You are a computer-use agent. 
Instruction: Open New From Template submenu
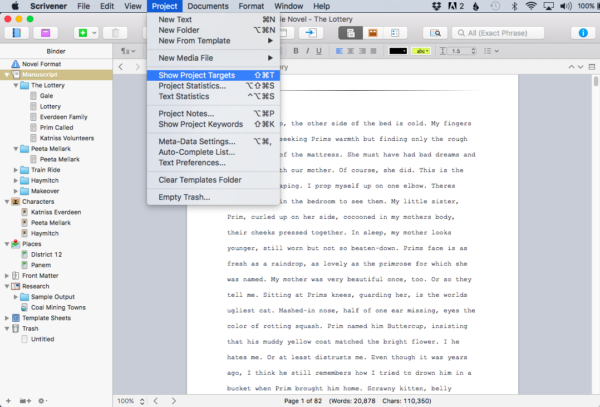(x=213, y=41)
